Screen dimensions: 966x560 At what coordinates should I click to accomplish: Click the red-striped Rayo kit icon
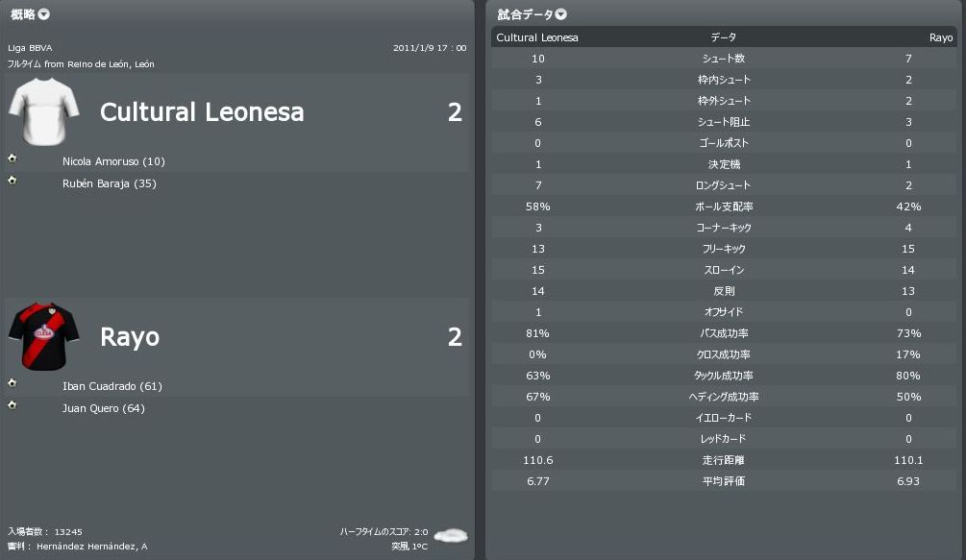click(43, 336)
